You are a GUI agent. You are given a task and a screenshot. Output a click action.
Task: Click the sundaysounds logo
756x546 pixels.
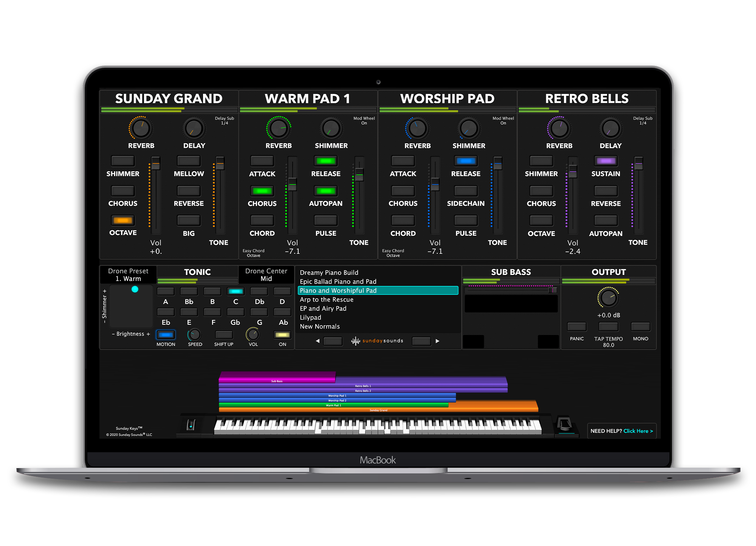[377, 341]
